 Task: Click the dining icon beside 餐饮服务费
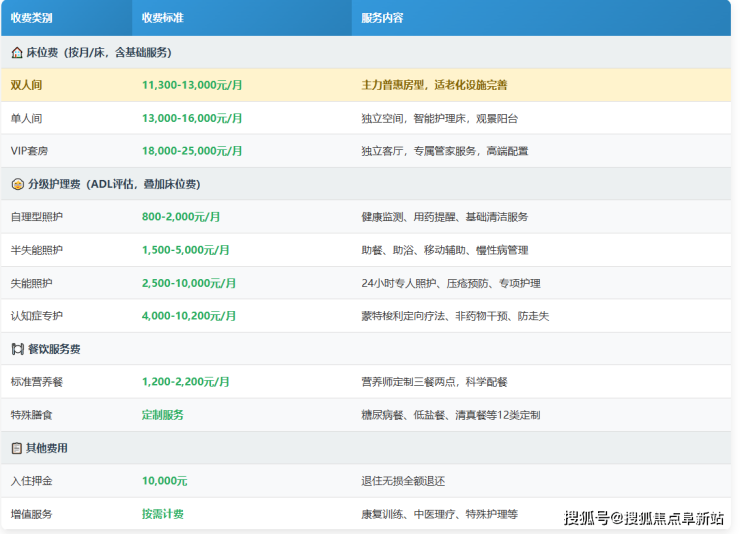click(x=17, y=349)
